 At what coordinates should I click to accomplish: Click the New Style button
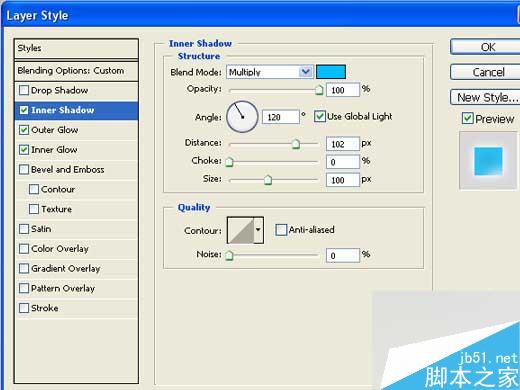point(485,97)
